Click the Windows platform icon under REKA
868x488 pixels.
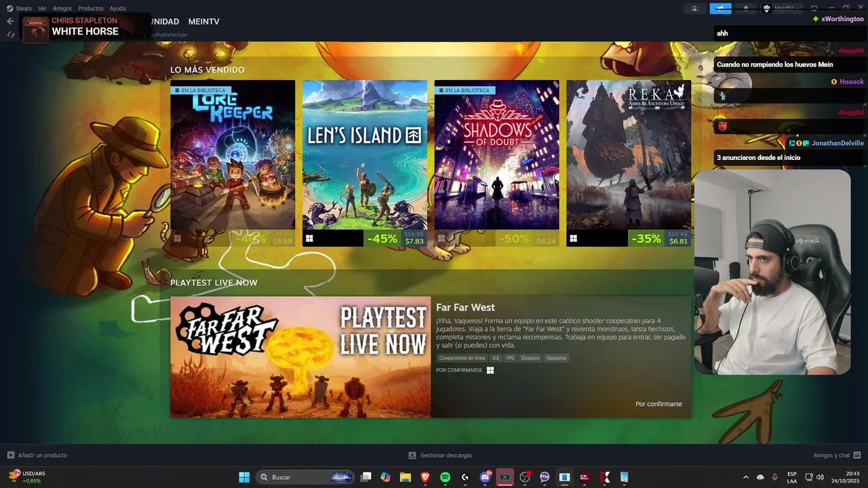click(573, 239)
